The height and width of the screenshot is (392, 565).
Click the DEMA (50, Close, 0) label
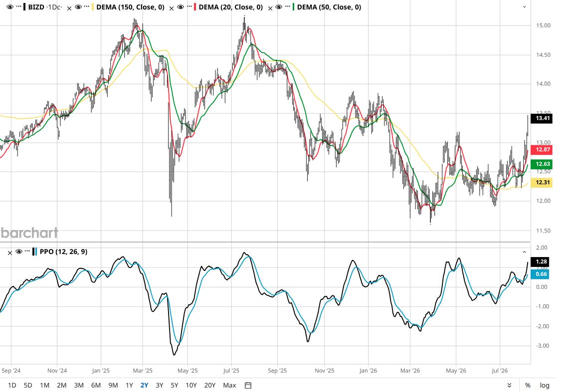[329, 7]
